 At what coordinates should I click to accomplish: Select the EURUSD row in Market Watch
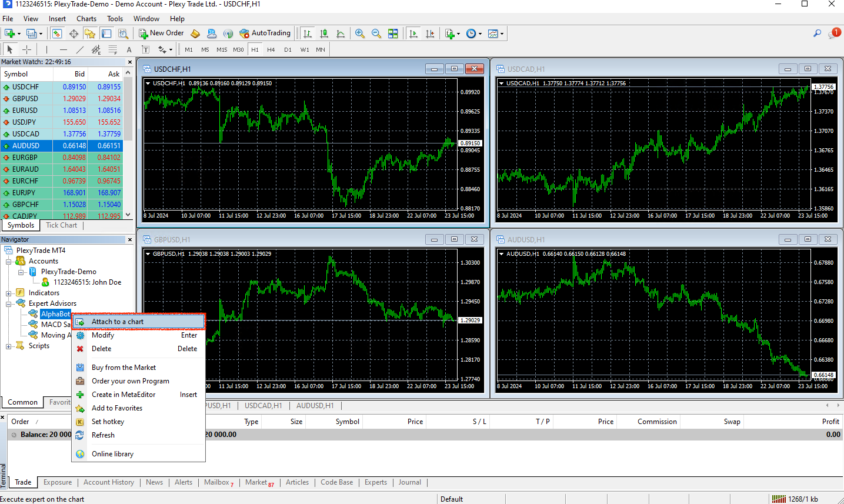point(62,111)
